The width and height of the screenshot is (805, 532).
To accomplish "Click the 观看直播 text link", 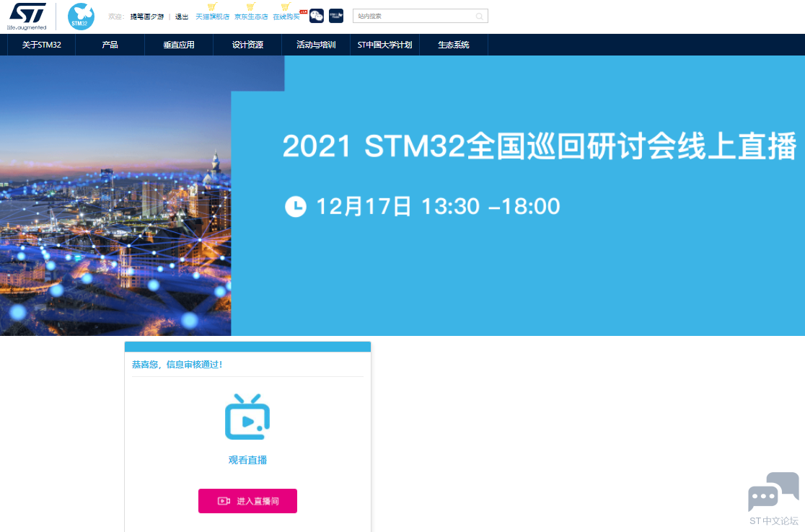I will 247,460.
